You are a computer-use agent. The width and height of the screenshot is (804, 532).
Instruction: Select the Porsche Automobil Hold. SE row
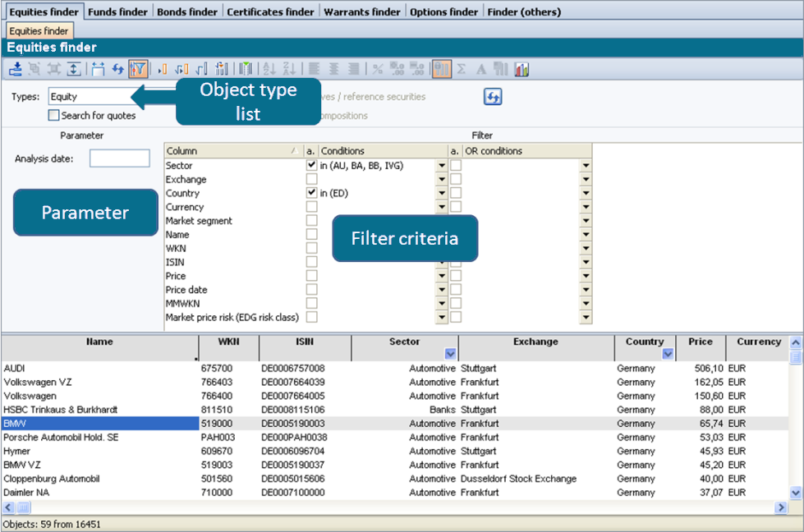point(62,438)
